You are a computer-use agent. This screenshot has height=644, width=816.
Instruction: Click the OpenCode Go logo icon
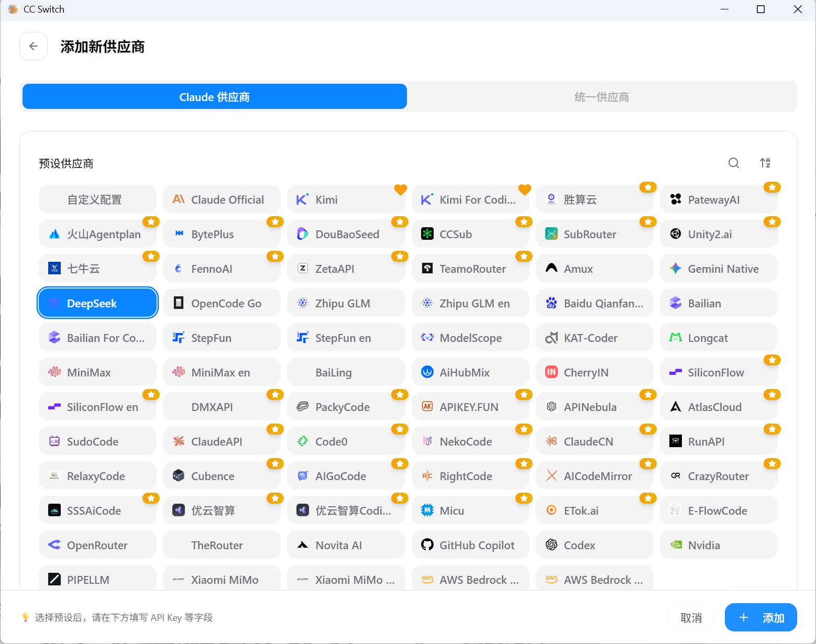pos(179,303)
